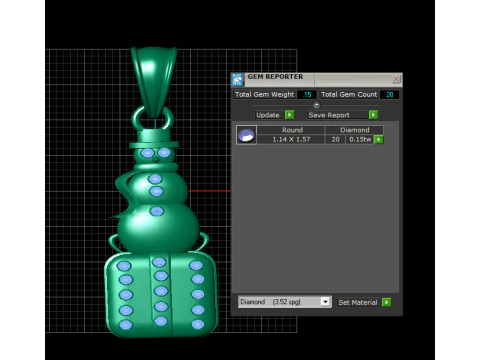Click the 0.15tw weight cell
Screen dimensions: 480x360
point(360,139)
